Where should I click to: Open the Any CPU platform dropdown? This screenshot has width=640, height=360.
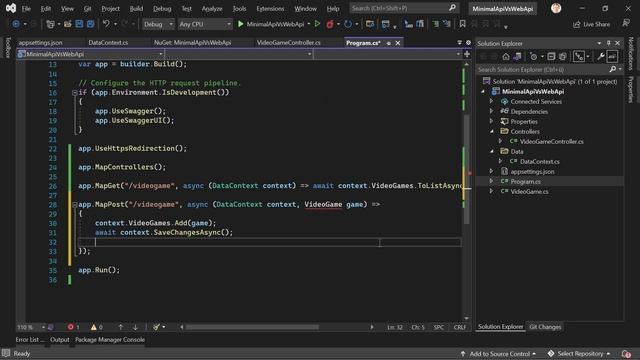pos(205,24)
